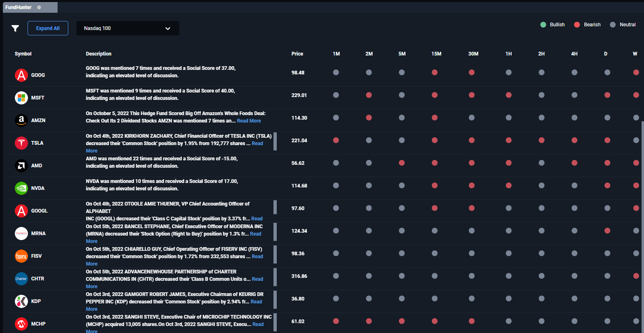Click the green Bullish legend dot

pos(543,25)
